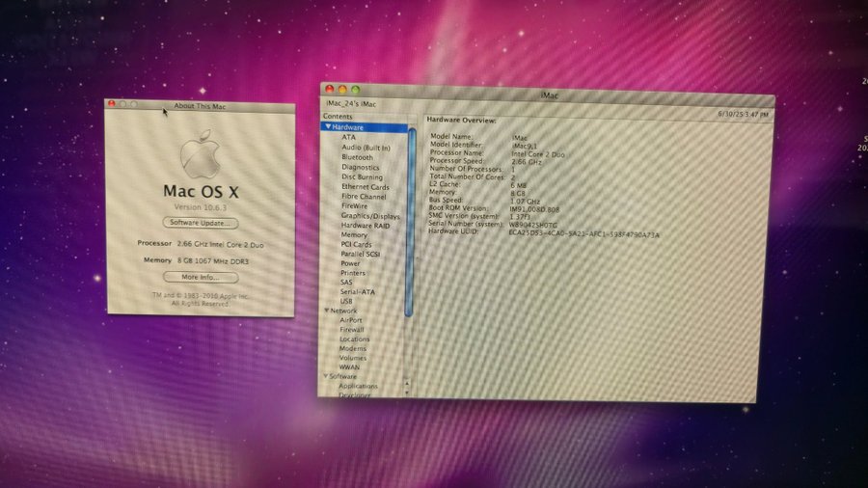The image size is (868, 488).
Task: Collapse the Hardware category triangle
Action: 328,126
